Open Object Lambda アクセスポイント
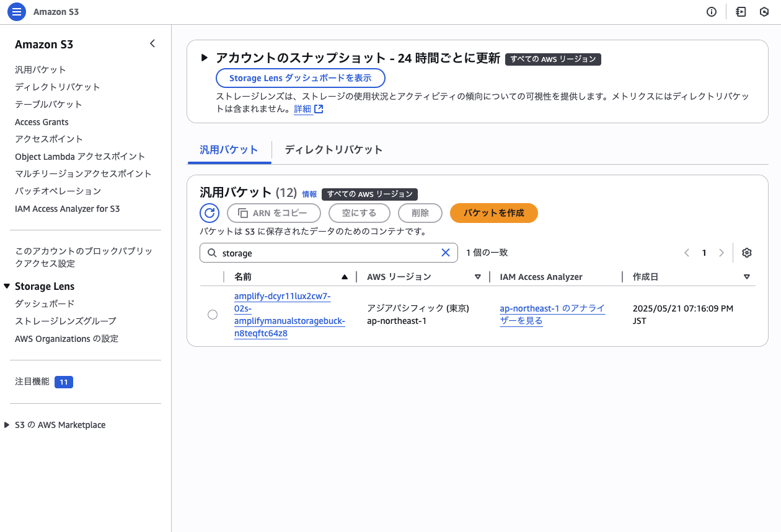This screenshot has width=781, height=532. 80,156
